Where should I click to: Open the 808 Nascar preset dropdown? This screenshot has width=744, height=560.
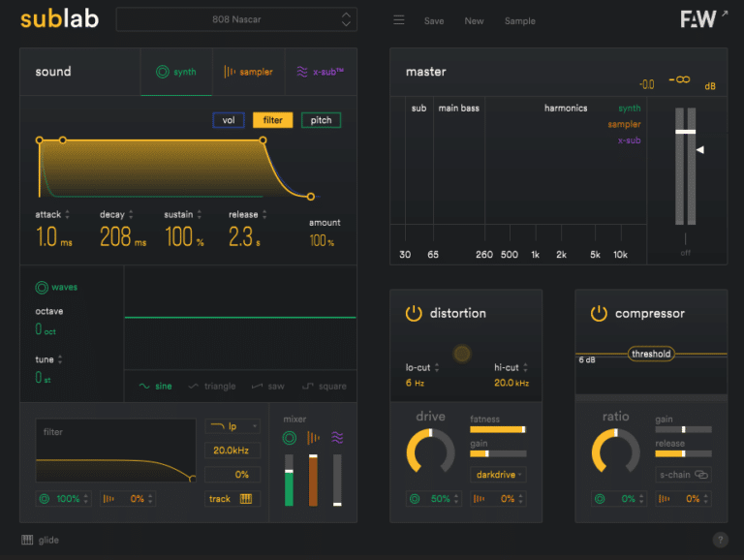pos(237,19)
